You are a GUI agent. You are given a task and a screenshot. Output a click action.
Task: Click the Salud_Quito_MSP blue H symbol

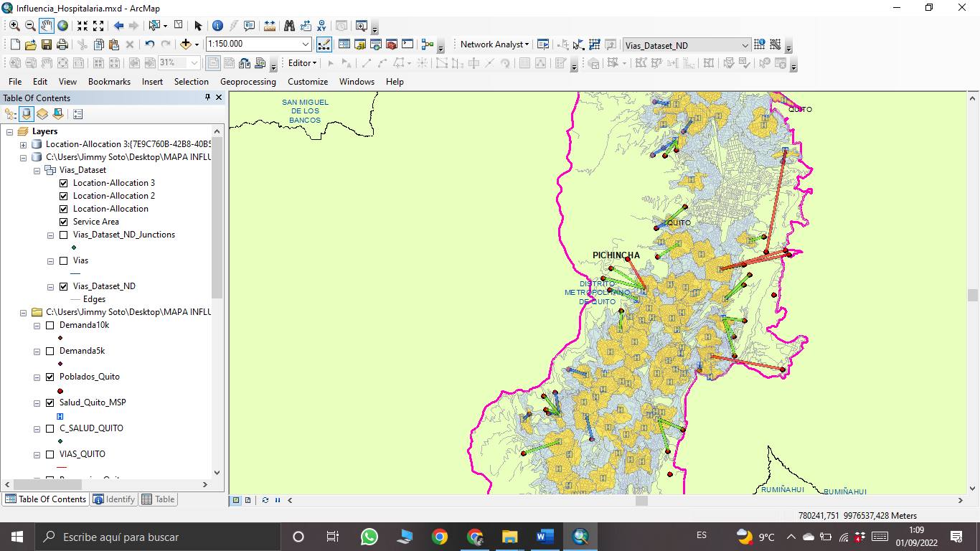[60, 416]
